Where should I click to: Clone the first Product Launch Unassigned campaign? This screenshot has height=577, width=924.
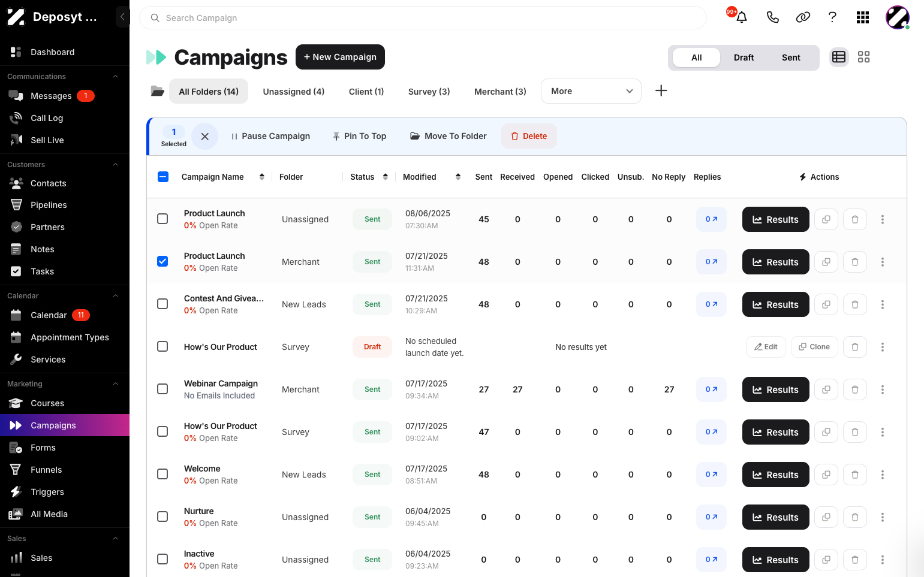(x=826, y=219)
